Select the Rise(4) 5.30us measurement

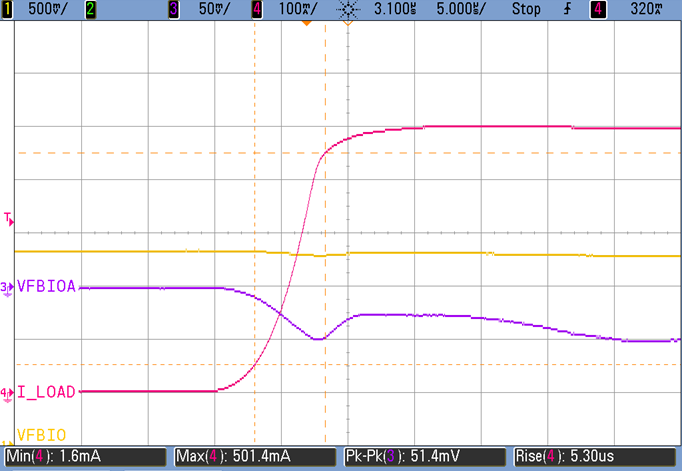(x=595, y=457)
